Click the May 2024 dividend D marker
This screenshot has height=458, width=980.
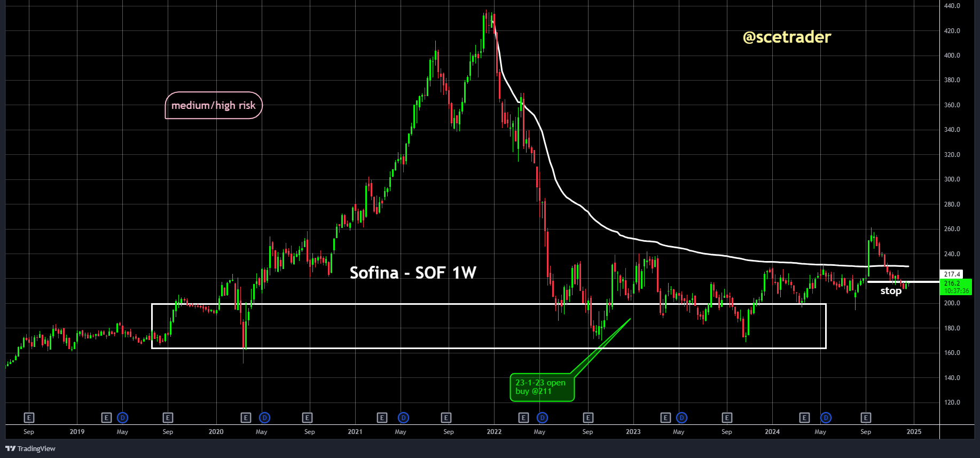(826, 417)
